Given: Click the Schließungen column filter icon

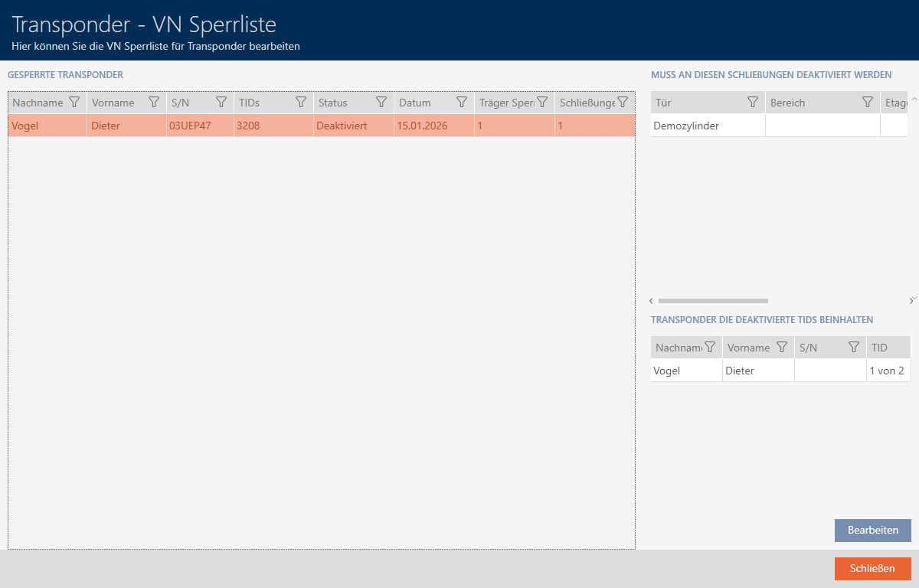Looking at the screenshot, I should pyautogui.click(x=623, y=103).
